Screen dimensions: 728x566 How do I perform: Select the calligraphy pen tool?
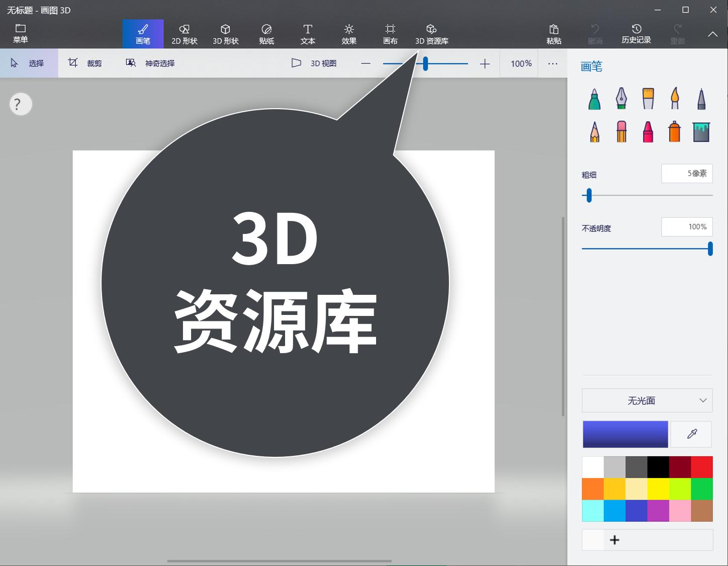(621, 98)
